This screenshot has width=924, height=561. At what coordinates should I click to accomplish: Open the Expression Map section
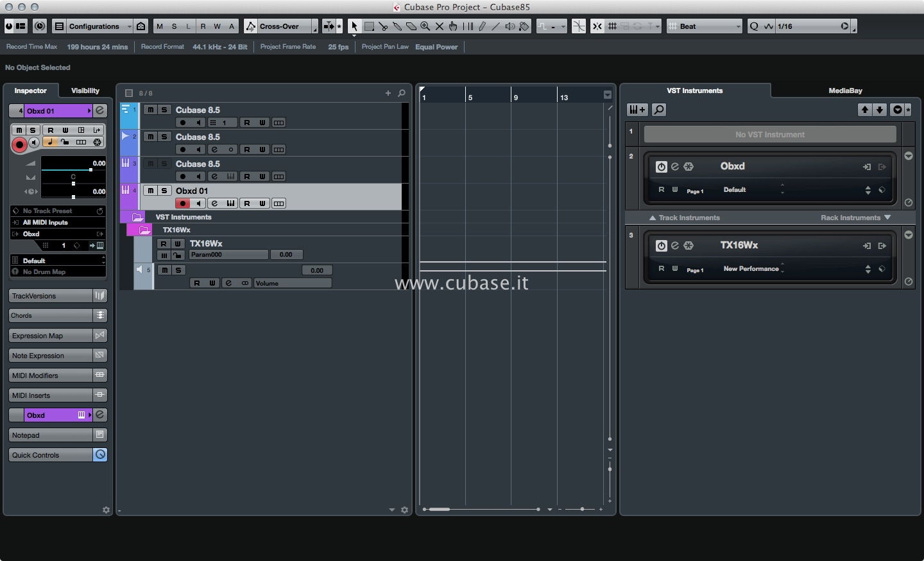51,336
